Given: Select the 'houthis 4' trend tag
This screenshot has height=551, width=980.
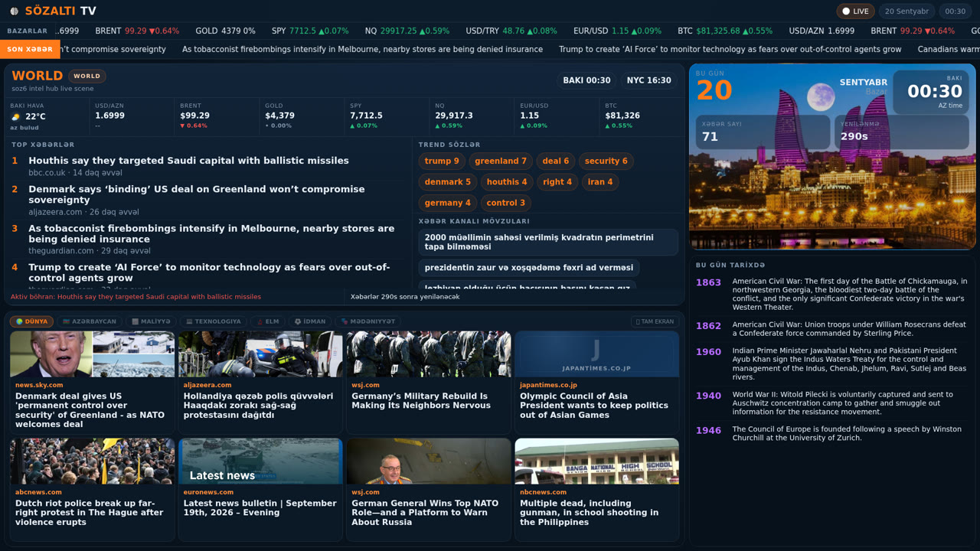Looking at the screenshot, I should 507,182.
